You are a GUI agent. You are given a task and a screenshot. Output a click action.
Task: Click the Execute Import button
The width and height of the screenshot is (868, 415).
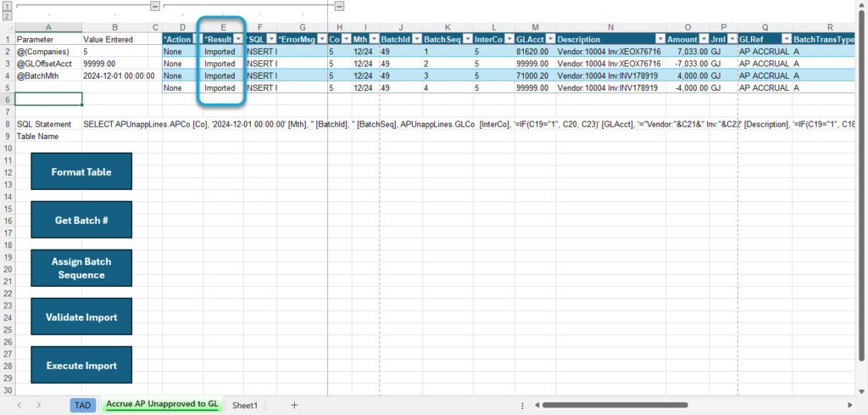click(81, 365)
